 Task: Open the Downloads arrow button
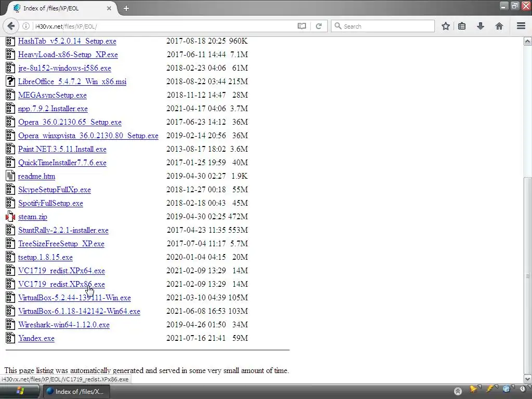[481, 26]
